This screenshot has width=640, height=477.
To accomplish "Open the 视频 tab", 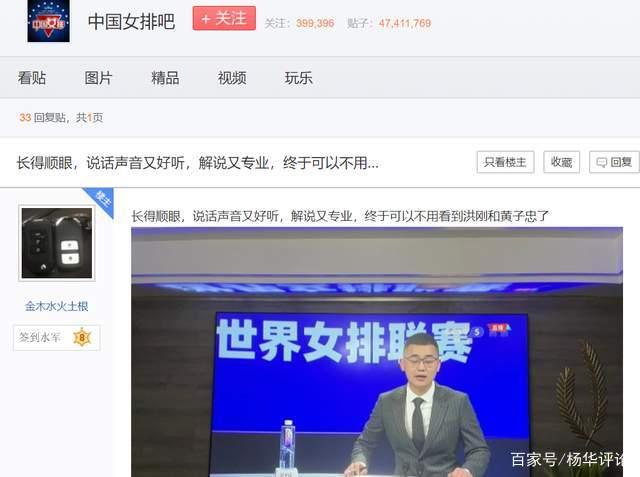I will pos(231,78).
